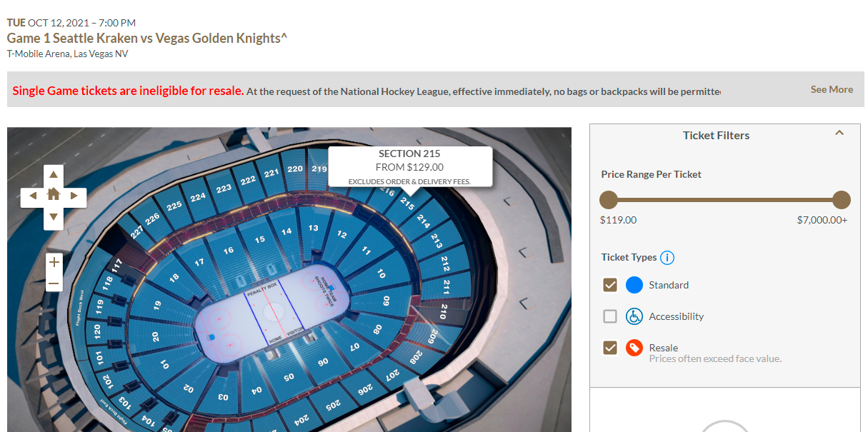The height and width of the screenshot is (432, 868).
Task: Zoom in on the arena map
Action: click(54, 262)
